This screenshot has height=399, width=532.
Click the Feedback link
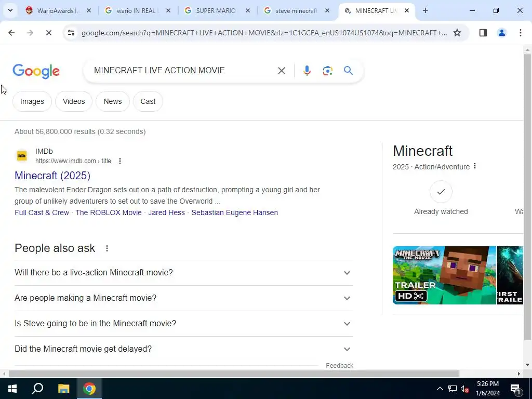tap(340, 366)
